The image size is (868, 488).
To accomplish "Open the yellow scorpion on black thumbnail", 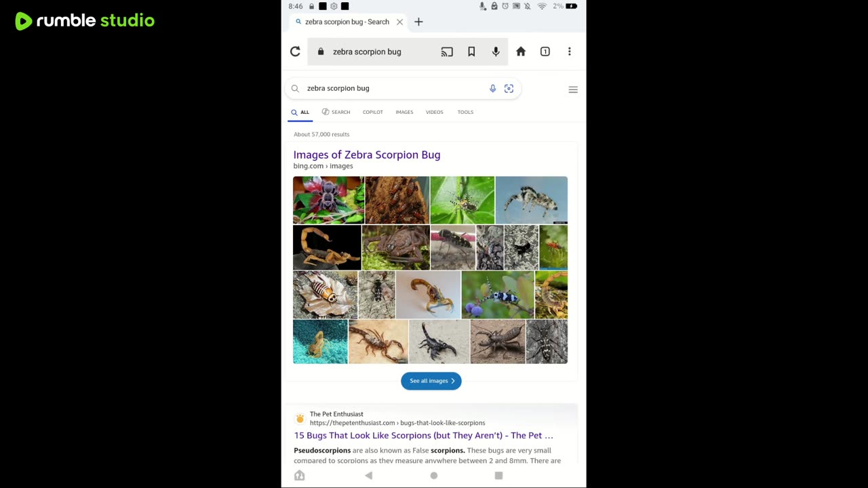I will click(327, 247).
